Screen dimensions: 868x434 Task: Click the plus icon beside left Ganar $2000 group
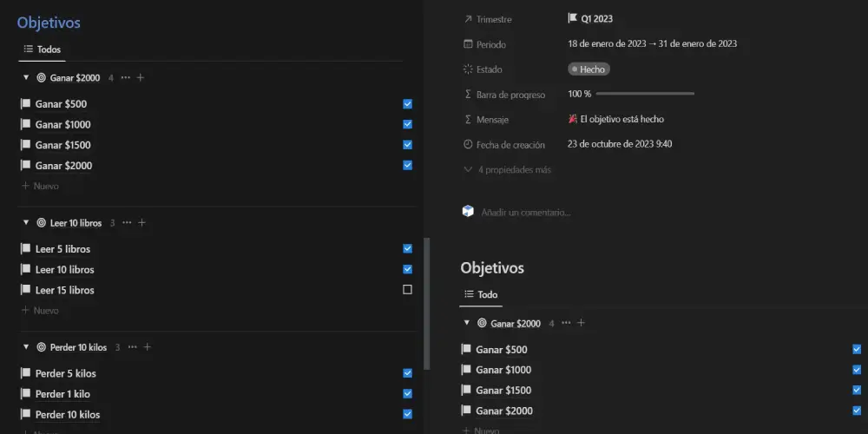(141, 78)
